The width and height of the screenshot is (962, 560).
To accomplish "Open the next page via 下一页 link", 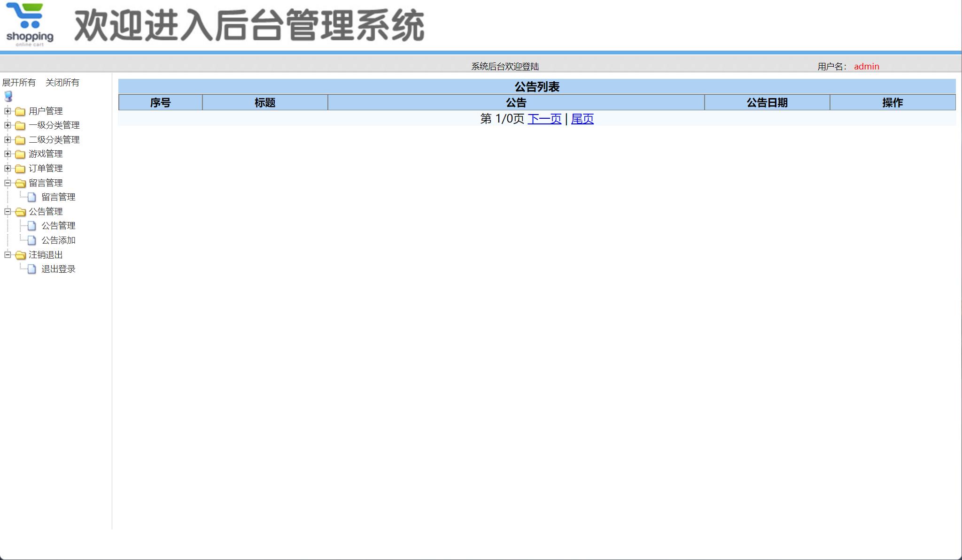I will [x=545, y=119].
